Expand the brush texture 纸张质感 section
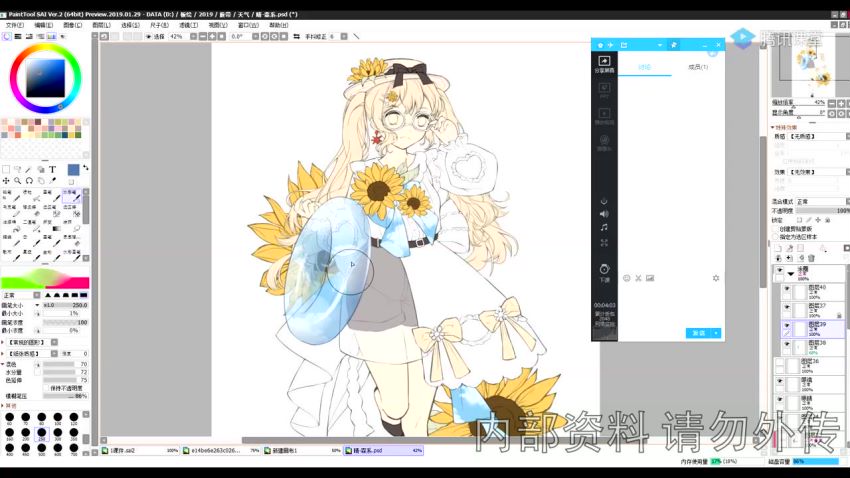Image resolution: width=850 pixels, height=478 pixels. [x=3, y=353]
